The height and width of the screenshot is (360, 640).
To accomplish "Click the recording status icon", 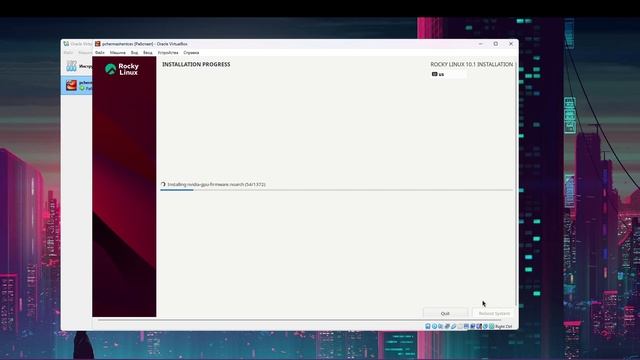I will click(473, 326).
